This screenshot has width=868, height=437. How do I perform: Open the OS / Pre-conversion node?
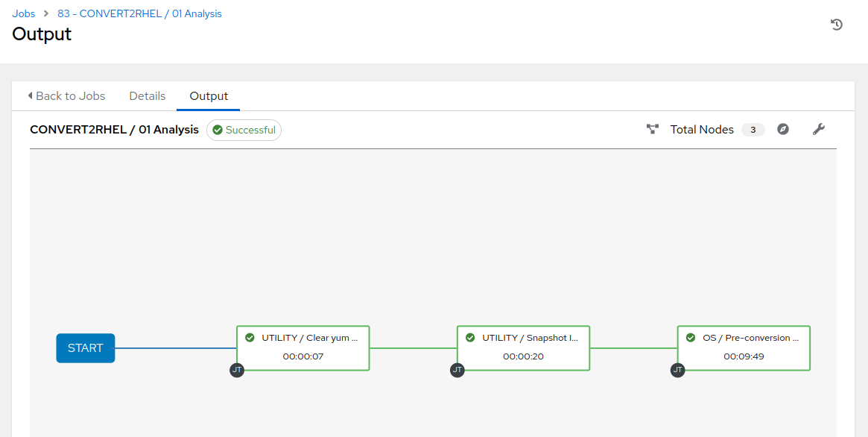tap(744, 348)
